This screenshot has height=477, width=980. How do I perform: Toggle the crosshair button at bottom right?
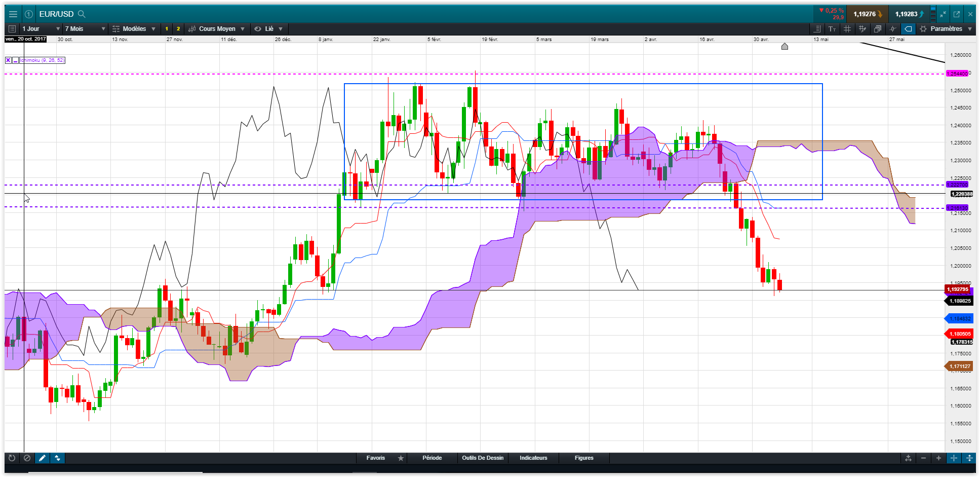pyautogui.click(x=954, y=458)
